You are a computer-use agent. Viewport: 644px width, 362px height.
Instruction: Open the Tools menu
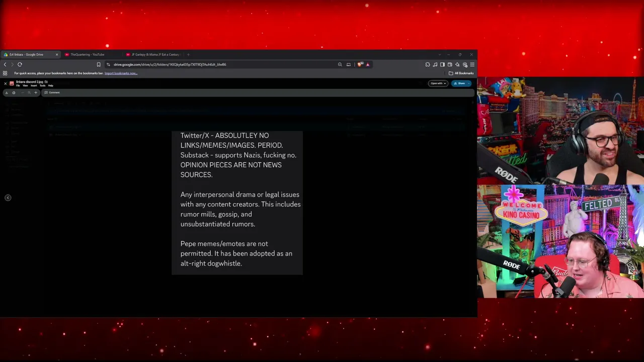(42, 86)
